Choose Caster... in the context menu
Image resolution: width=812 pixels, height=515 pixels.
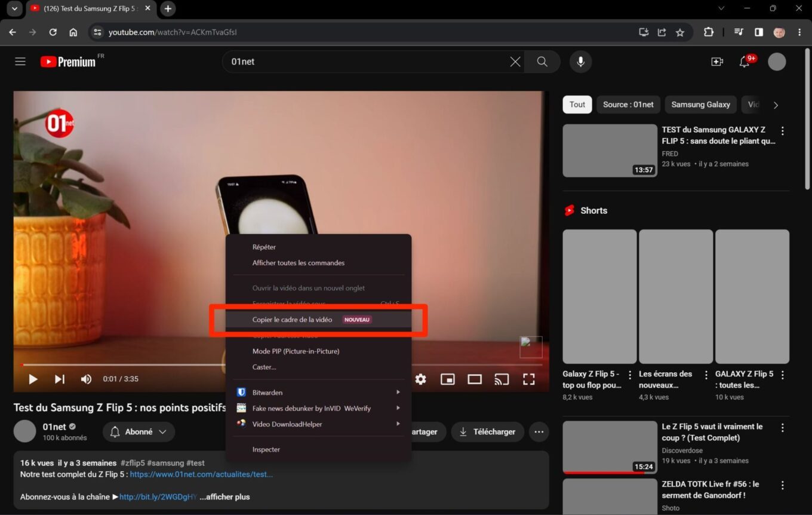click(319, 367)
